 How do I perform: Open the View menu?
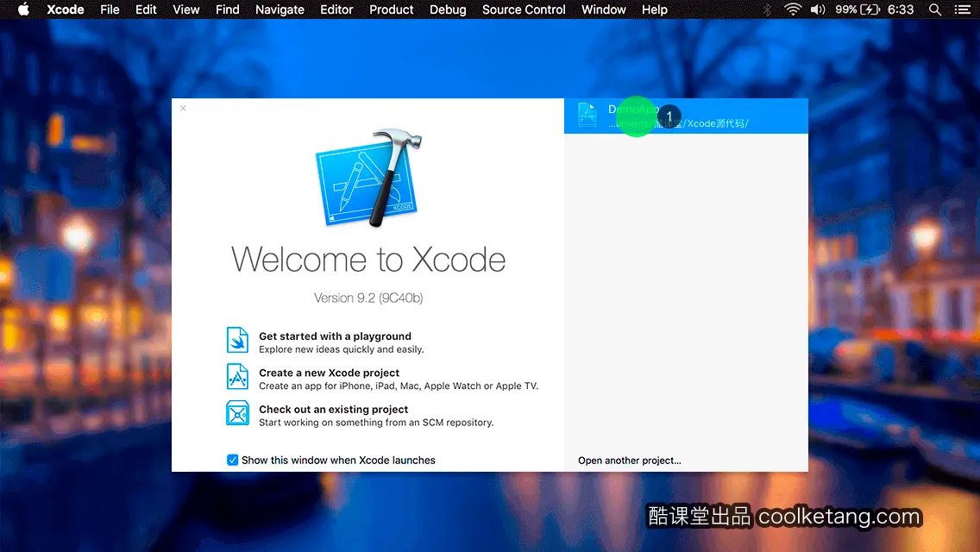[x=186, y=9]
